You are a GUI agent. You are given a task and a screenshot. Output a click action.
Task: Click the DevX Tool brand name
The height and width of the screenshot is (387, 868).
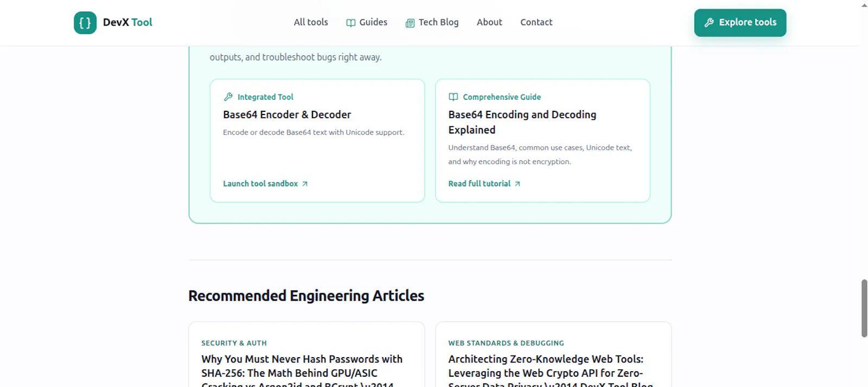click(x=127, y=22)
